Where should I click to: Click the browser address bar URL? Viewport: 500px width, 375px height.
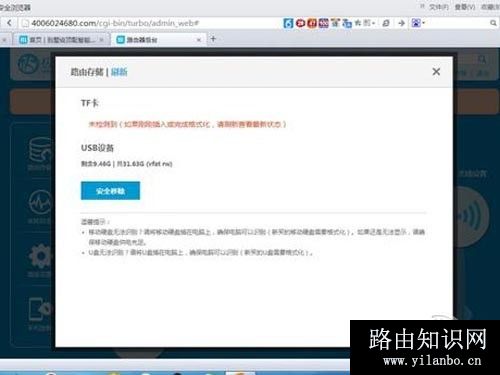(x=115, y=23)
